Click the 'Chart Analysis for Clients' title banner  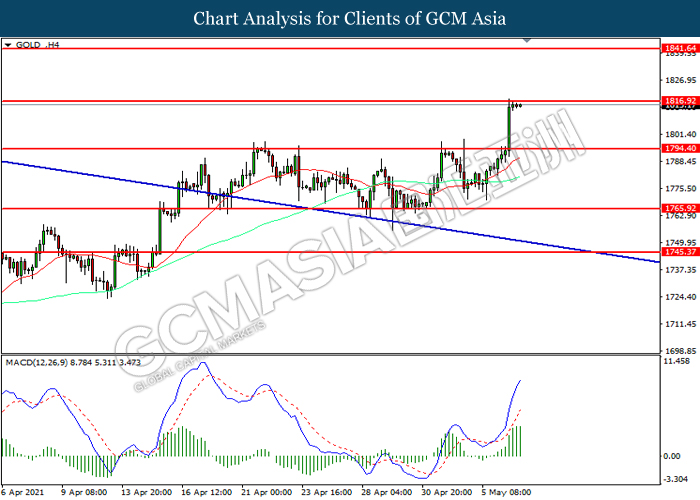349,19
